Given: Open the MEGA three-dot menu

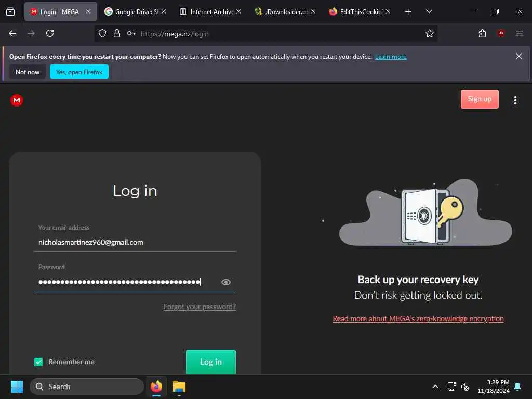Looking at the screenshot, I should 515,100.
